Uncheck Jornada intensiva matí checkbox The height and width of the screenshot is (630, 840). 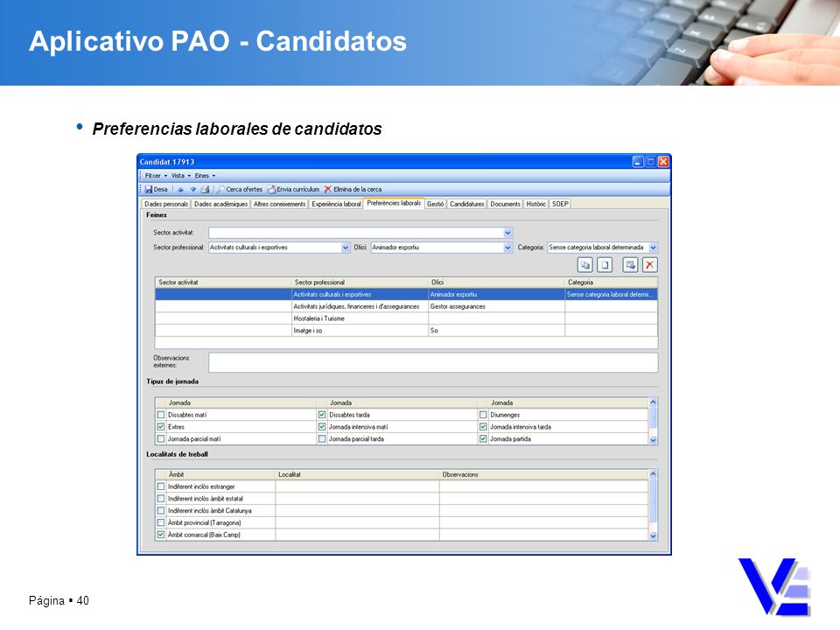[322, 427]
